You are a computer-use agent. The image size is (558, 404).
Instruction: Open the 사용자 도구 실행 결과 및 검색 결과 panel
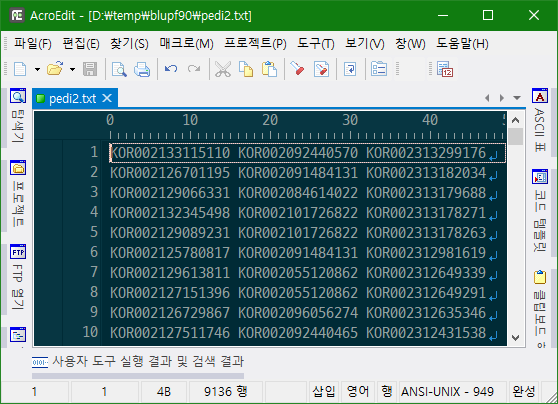138,362
